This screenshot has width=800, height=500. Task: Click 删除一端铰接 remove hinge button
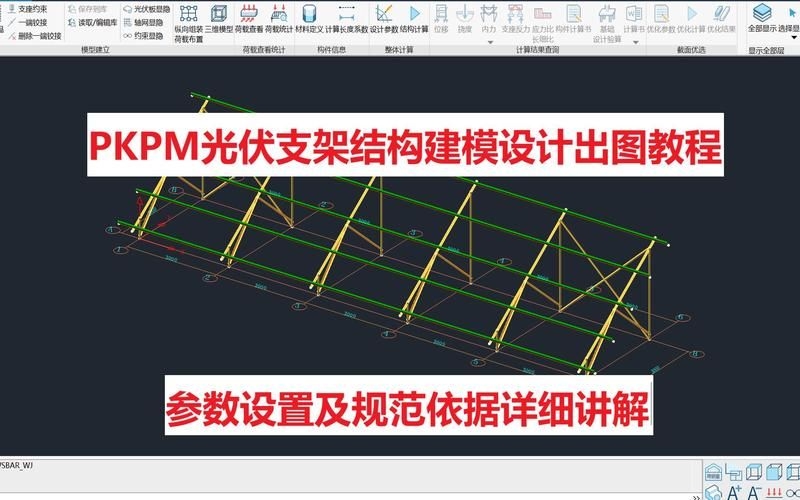tap(32, 35)
